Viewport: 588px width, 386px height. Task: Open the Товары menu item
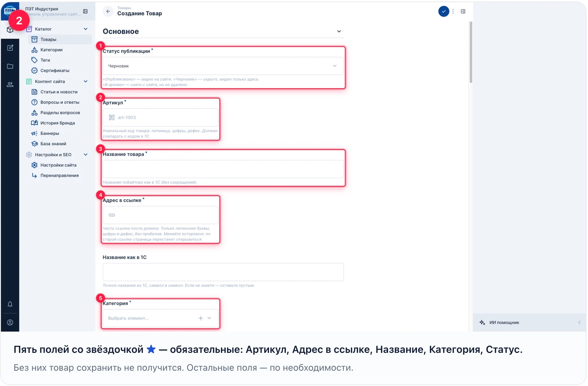(x=60, y=39)
